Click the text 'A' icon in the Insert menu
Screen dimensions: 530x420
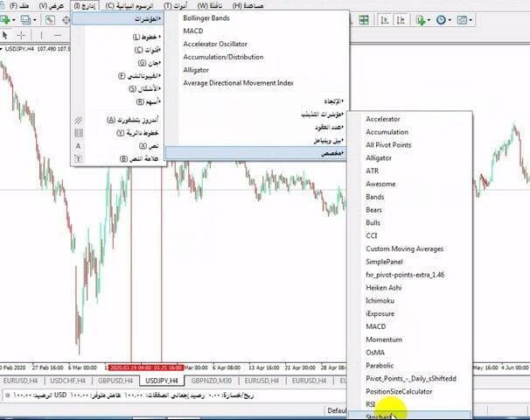(x=79, y=146)
